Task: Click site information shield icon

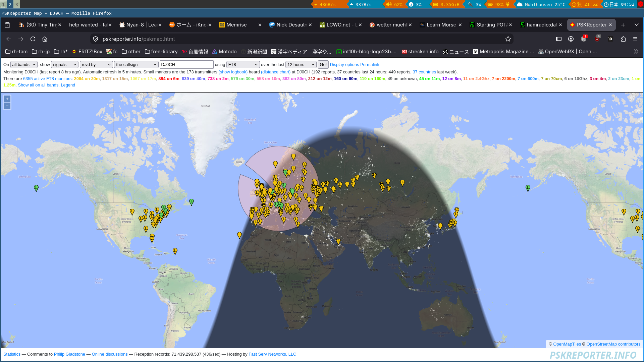Action: click(96, 39)
